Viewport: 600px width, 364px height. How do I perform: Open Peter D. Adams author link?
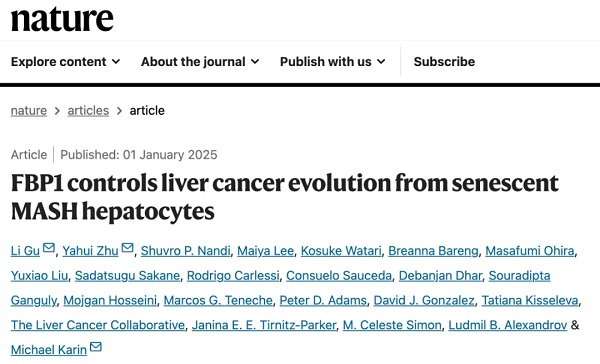(323, 300)
